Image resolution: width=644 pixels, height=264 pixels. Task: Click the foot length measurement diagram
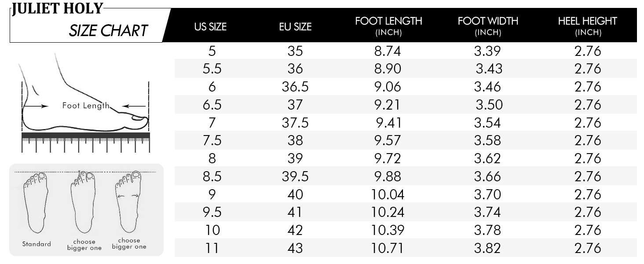pos(86,102)
